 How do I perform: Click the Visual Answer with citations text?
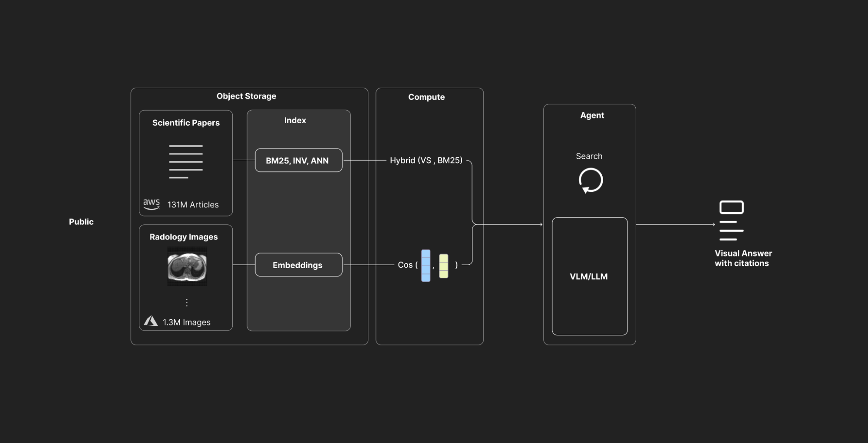[743, 258]
